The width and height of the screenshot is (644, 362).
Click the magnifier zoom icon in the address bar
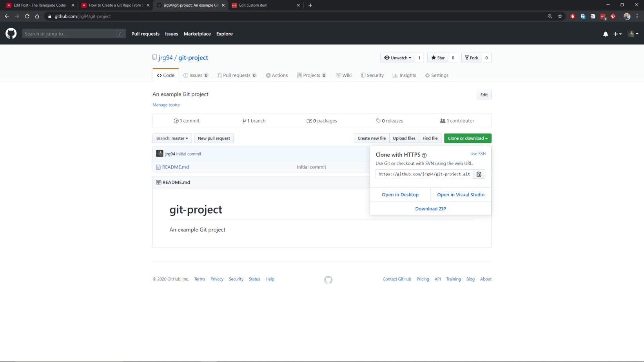pyautogui.click(x=550, y=16)
